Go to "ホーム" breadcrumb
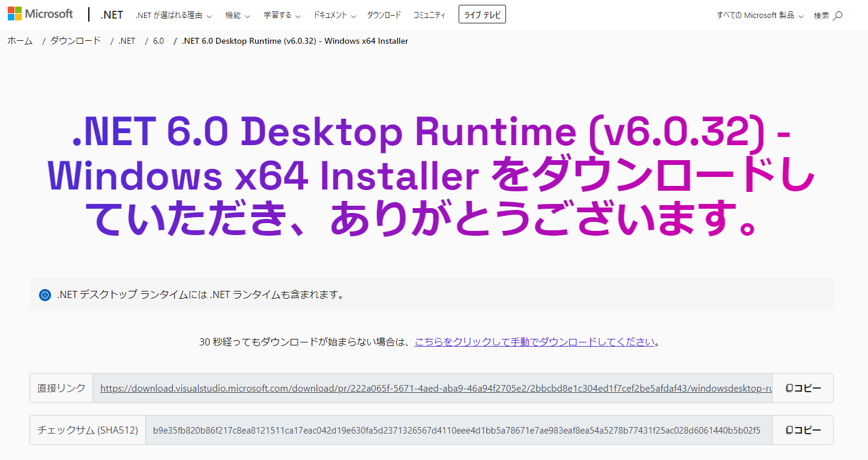Screen dimensions: 868x460 (x=20, y=41)
